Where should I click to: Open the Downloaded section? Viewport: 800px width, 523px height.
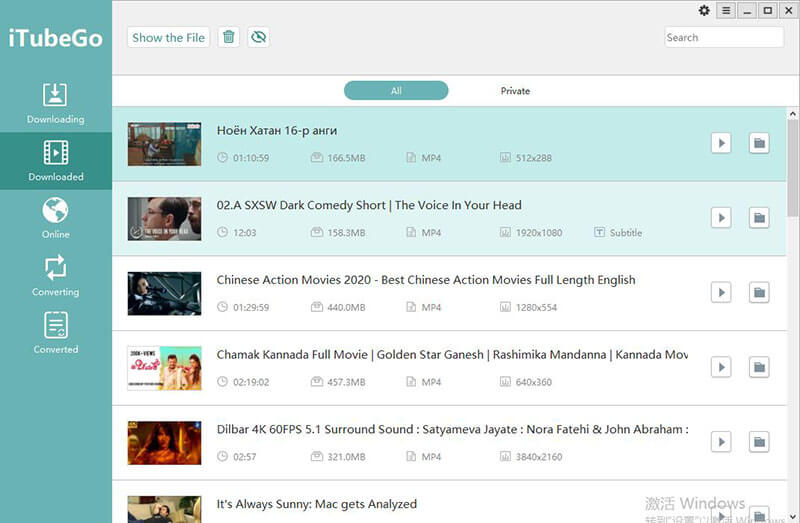click(56, 161)
